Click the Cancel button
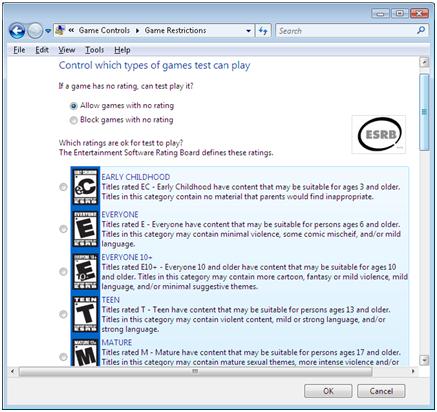The width and height of the screenshot is (437, 412). (381, 391)
